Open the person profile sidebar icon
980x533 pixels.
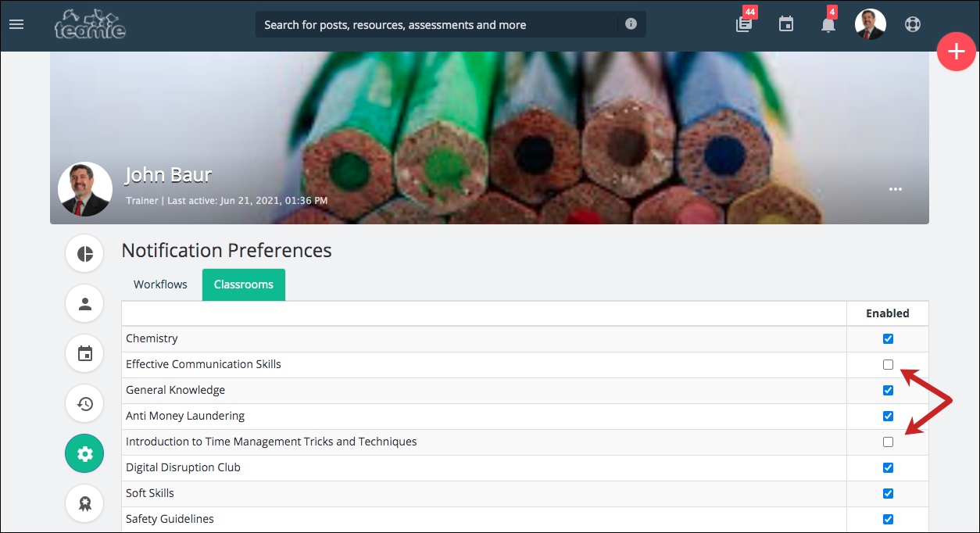(x=84, y=304)
